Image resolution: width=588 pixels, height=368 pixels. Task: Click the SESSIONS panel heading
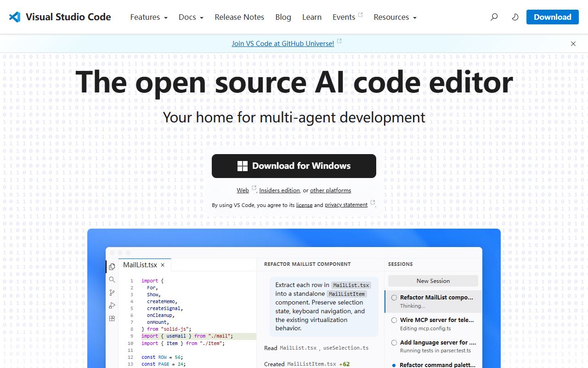401,264
